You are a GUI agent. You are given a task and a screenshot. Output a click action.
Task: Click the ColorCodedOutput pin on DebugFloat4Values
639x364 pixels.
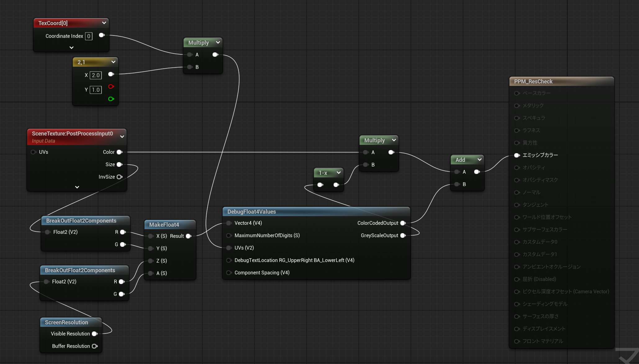click(x=403, y=223)
